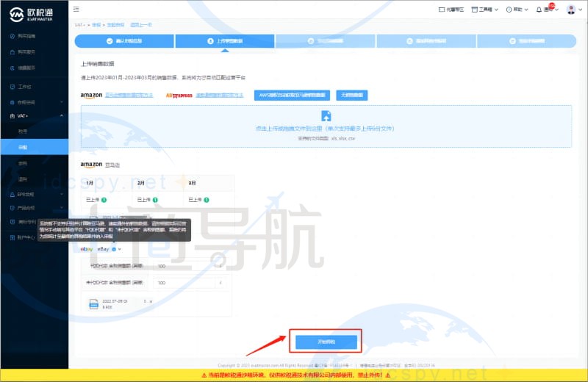This screenshot has width=588, height=382.
Task: Click the file upload icon in the drop zone
Action: click(x=326, y=116)
